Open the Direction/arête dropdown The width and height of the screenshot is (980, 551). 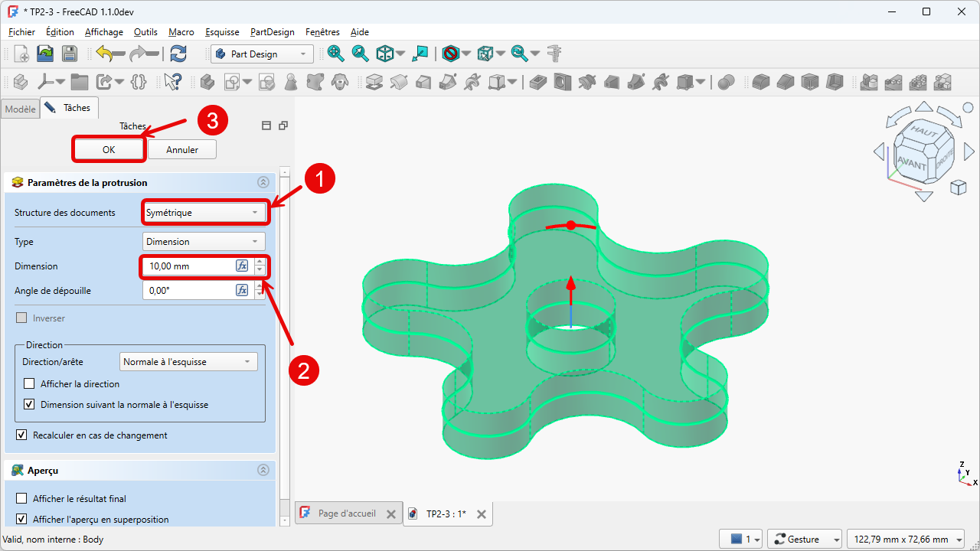188,362
